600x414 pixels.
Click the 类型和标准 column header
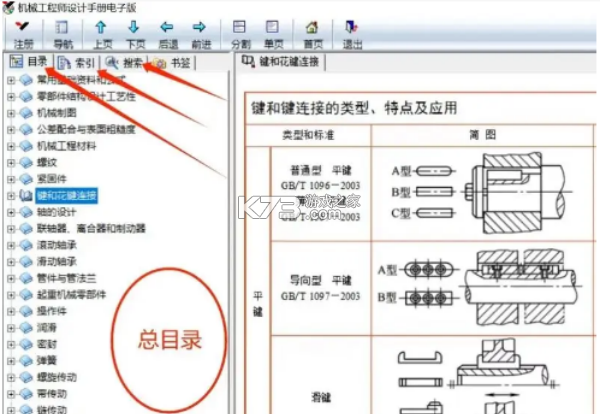pos(308,135)
